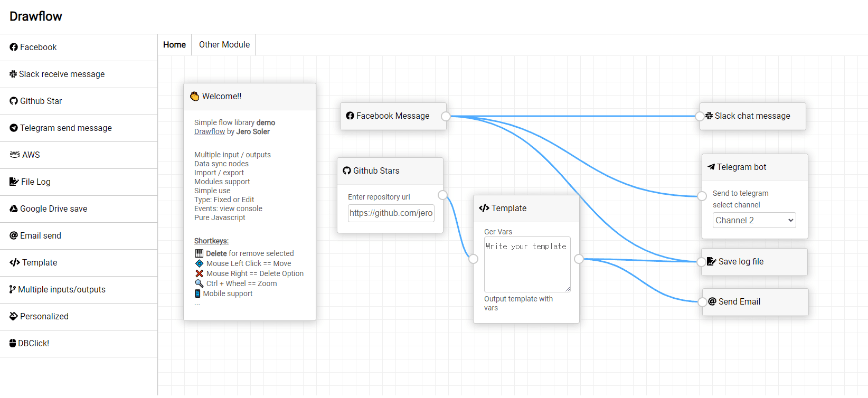The width and height of the screenshot is (868, 398).
Task: Click the branch icon for Multiple inputs/outputs
Action: click(x=13, y=289)
